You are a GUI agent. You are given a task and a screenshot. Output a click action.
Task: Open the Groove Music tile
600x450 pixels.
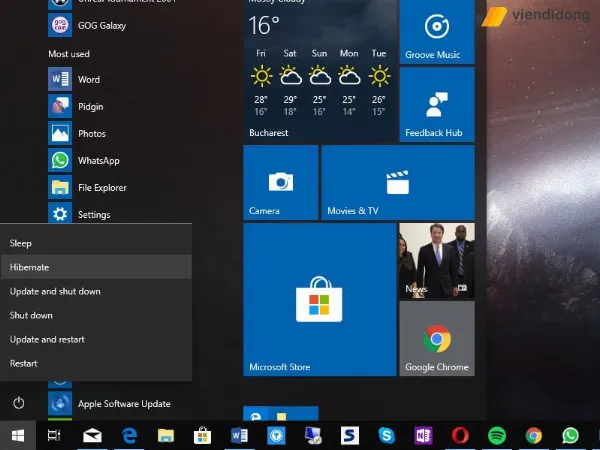point(437,32)
